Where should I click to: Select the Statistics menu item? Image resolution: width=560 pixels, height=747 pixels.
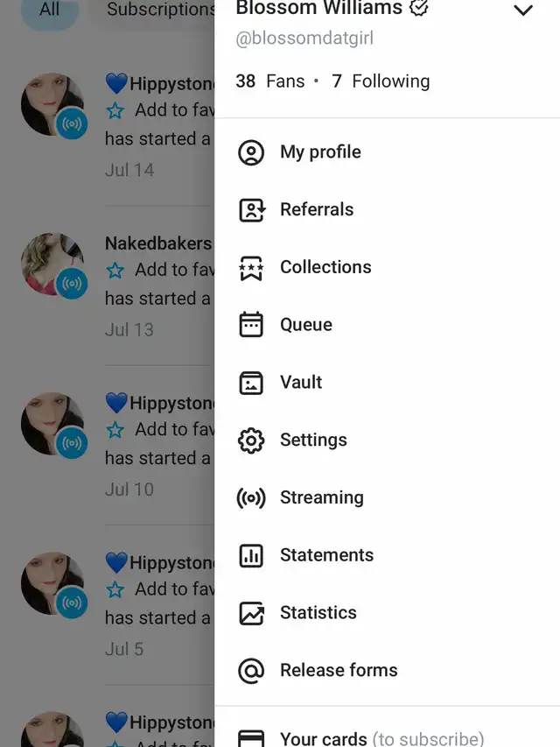(318, 613)
